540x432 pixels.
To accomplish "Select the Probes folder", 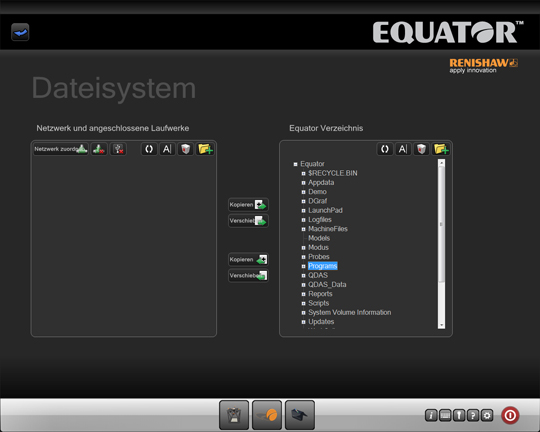I will (319, 257).
